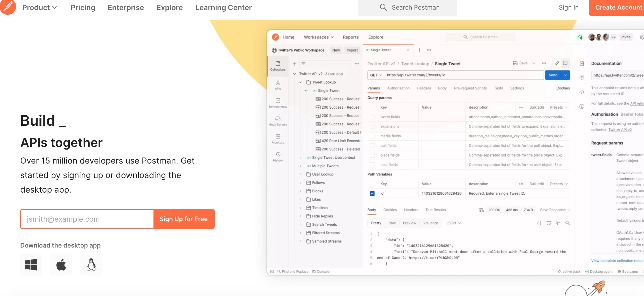The height and width of the screenshot is (296, 644).
Task: Click the Import button
Action: pyautogui.click(x=352, y=50)
